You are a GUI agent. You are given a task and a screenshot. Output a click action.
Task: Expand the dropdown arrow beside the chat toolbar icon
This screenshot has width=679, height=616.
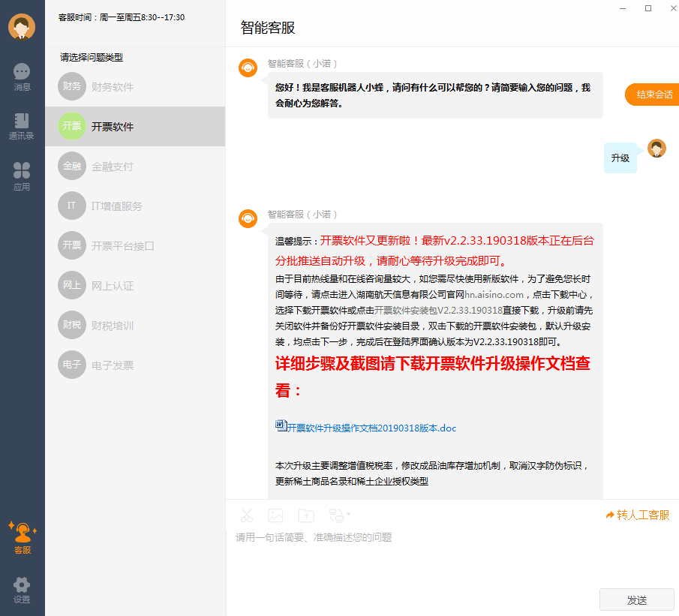point(348,515)
